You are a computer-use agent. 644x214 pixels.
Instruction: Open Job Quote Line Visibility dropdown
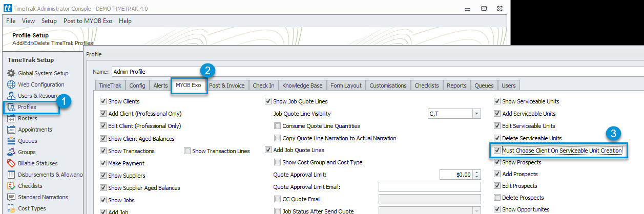coord(476,114)
